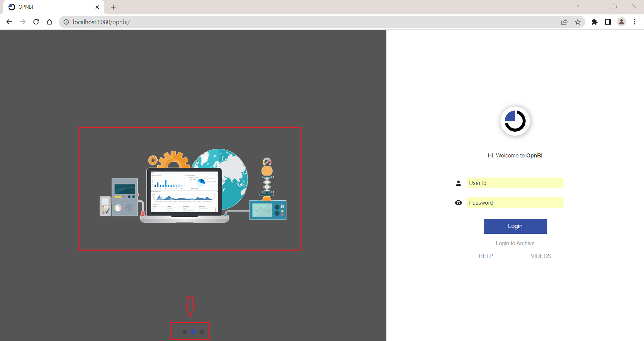The image size is (644, 341).
Task: Close the OPNBI tab
Action: click(x=97, y=7)
